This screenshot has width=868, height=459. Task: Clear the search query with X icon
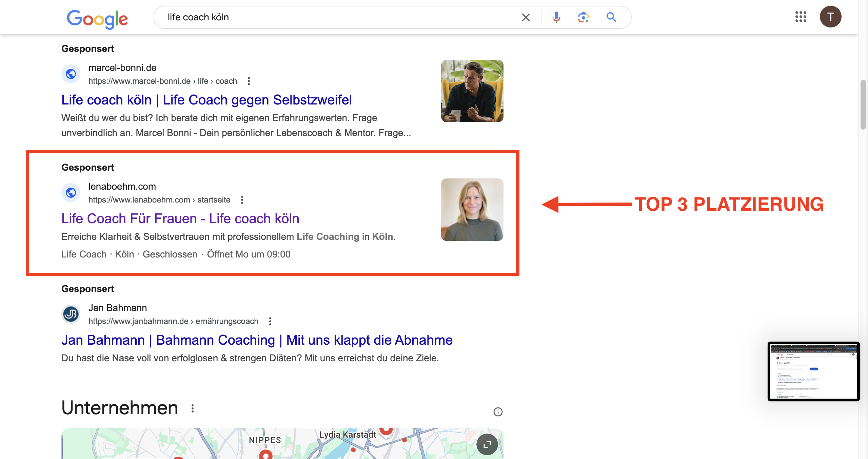click(x=526, y=17)
